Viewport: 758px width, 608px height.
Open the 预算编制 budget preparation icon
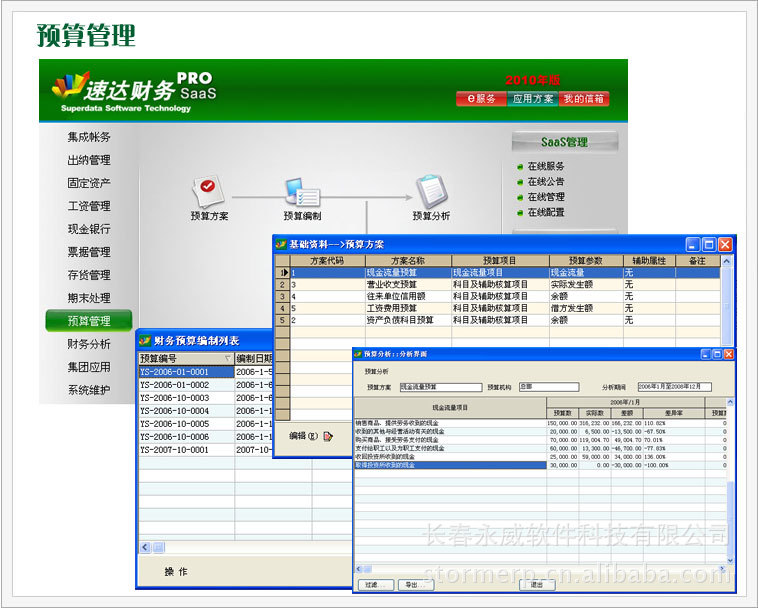[x=303, y=192]
